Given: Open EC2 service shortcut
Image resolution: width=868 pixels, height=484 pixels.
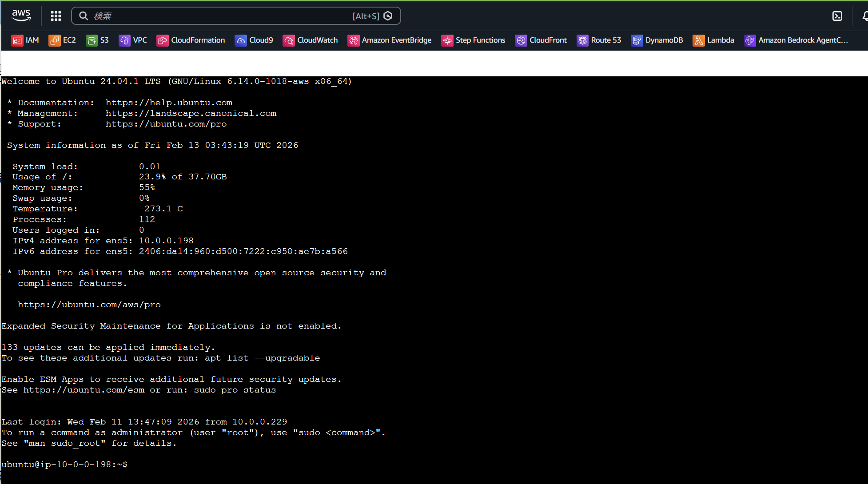Looking at the screenshot, I should click(62, 40).
